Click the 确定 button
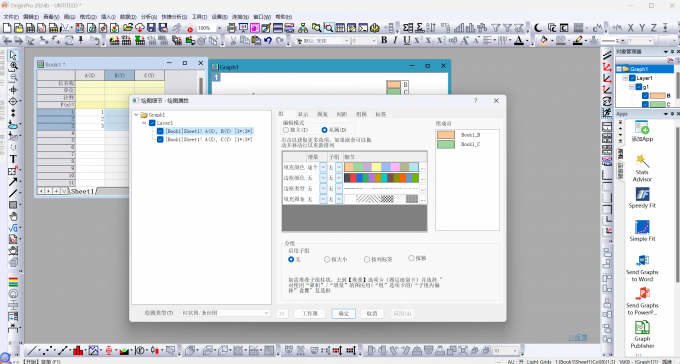Viewport: 680px width, 364px height. click(343, 313)
